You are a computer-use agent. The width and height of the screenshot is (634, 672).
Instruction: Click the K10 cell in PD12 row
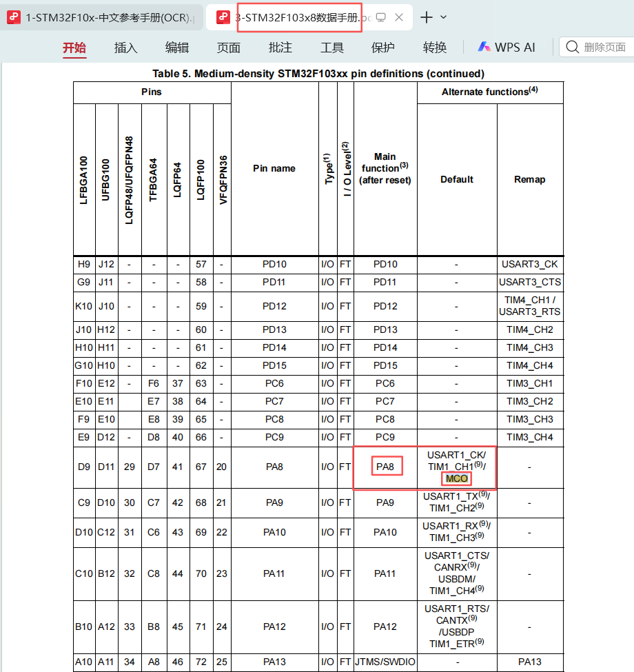pos(84,307)
